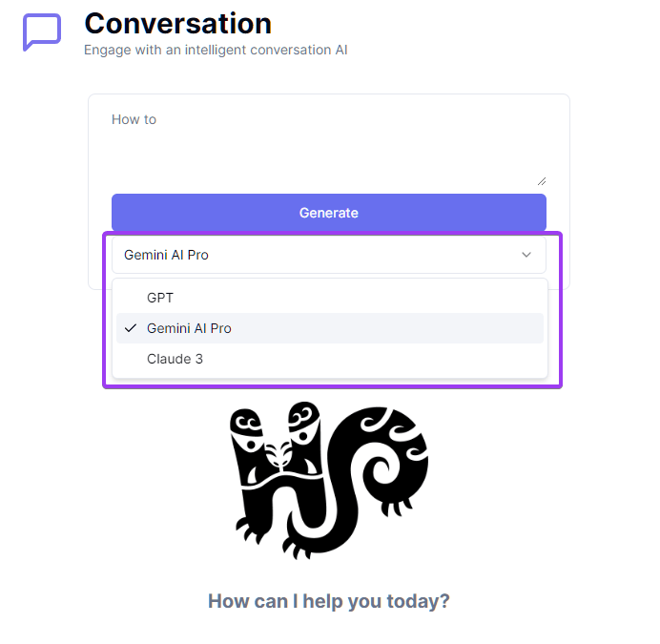Click the two-headed creature mascot logo
Image resolution: width=660 pixels, height=644 pixels.
[x=329, y=479]
